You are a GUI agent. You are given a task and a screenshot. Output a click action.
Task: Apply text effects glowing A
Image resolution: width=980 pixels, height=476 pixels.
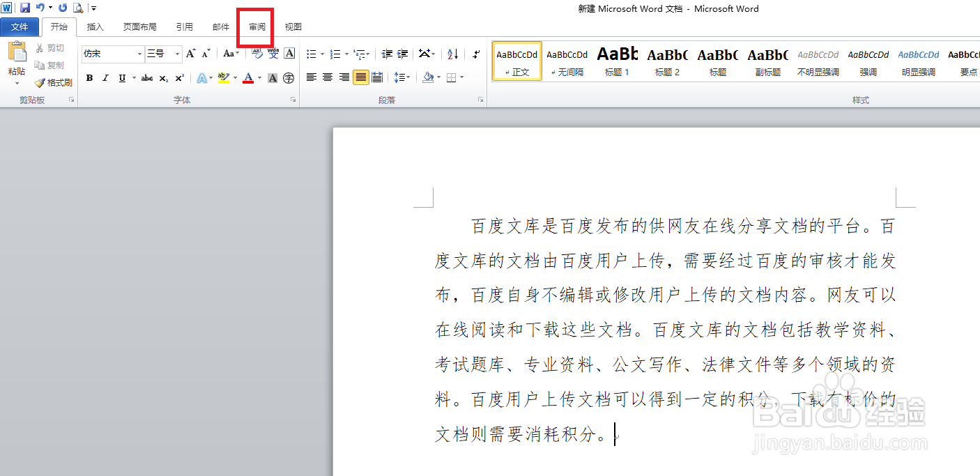pos(201,78)
